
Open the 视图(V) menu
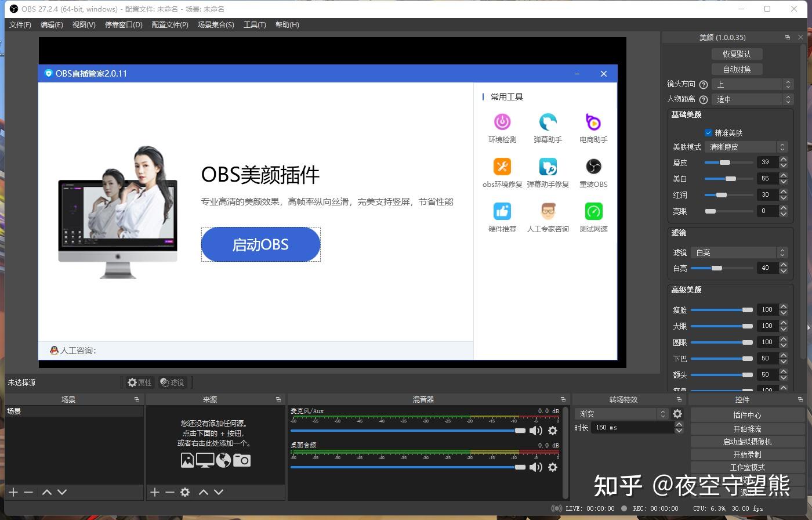point(84,25)
